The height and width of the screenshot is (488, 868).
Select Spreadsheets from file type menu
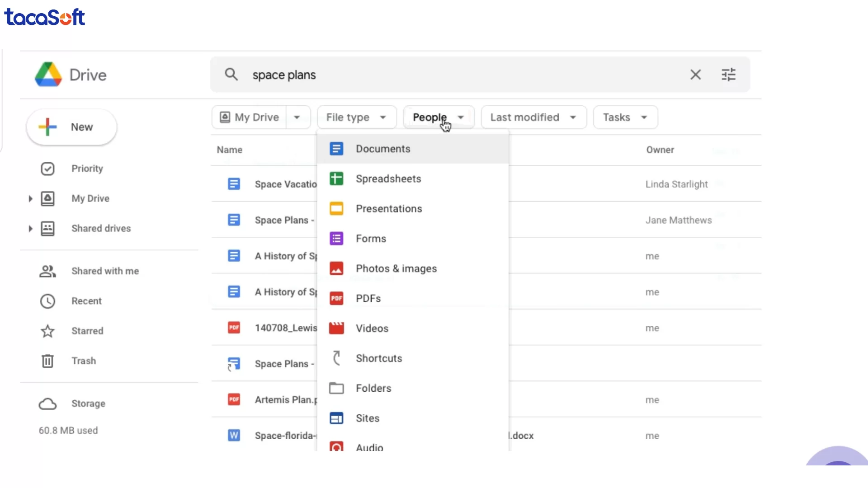tap(388, 179)
